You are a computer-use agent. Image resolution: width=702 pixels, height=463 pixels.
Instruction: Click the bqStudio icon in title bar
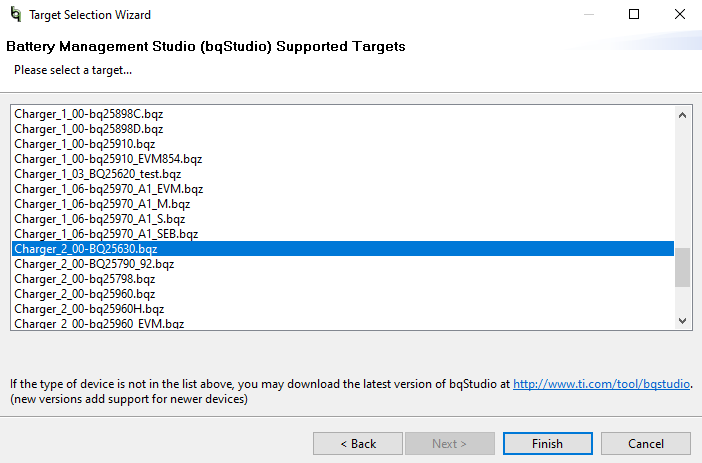tap(14, 15)
